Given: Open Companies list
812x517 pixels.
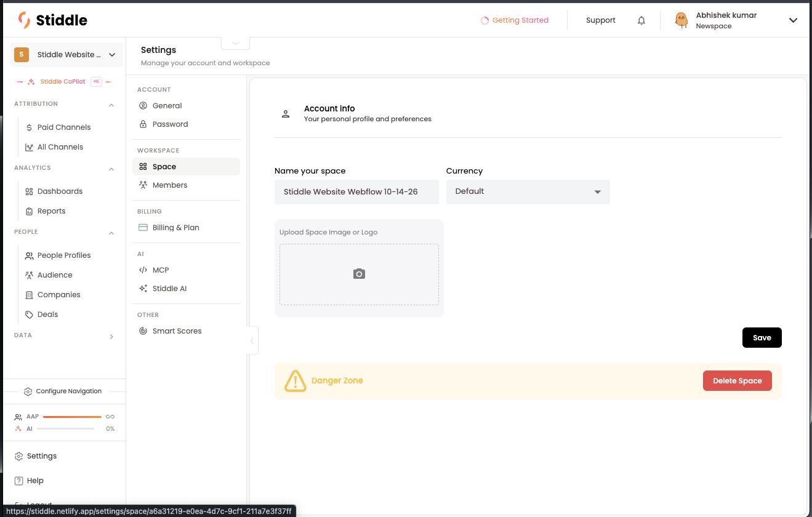Looking at the screenshot, I should click(58, 295).
